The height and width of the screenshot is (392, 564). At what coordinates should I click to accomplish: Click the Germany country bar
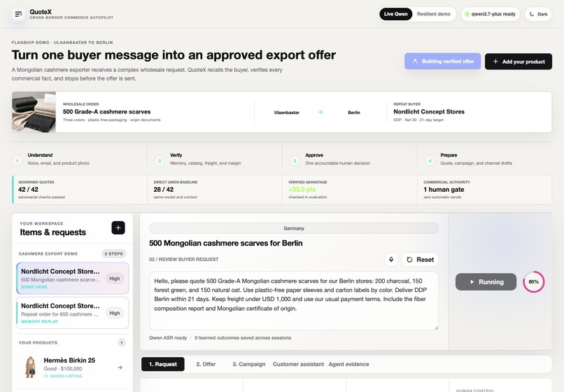[294, 228]
